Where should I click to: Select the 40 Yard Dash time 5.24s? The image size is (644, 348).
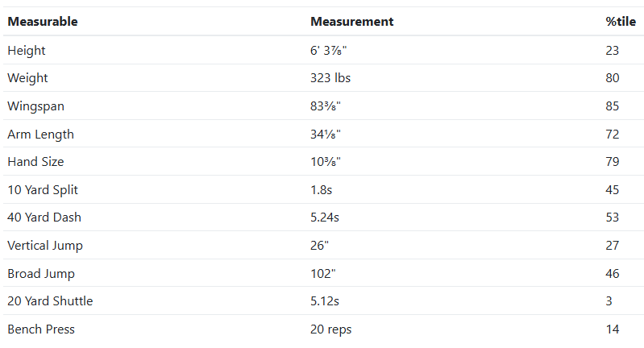click(326, 217)
